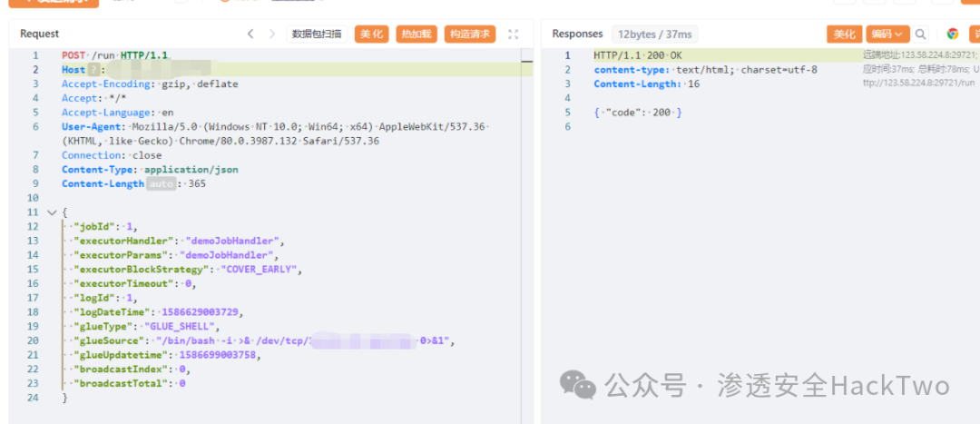
Task: Click glueUpdatetime value 1586699003758
Action: point(218,355)
